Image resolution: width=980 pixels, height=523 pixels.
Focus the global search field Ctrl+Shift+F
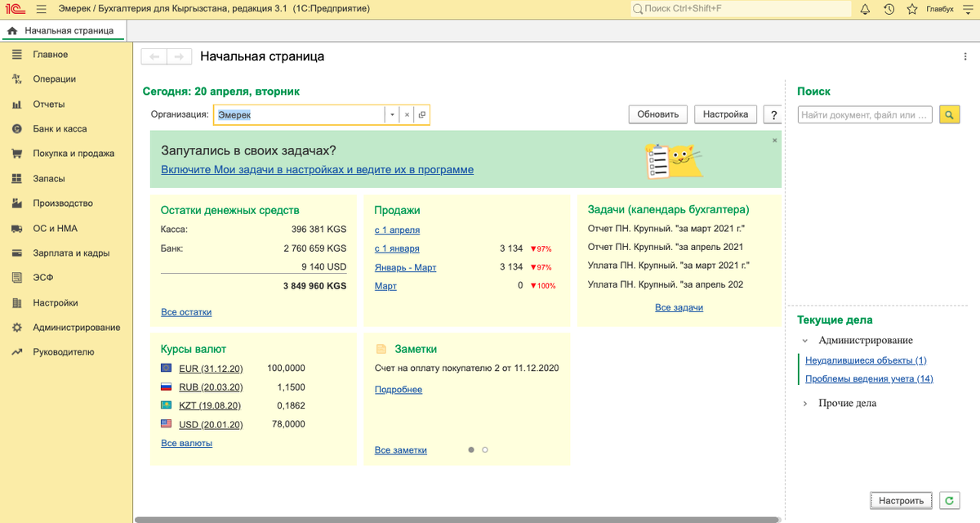(x=739, y=9)
